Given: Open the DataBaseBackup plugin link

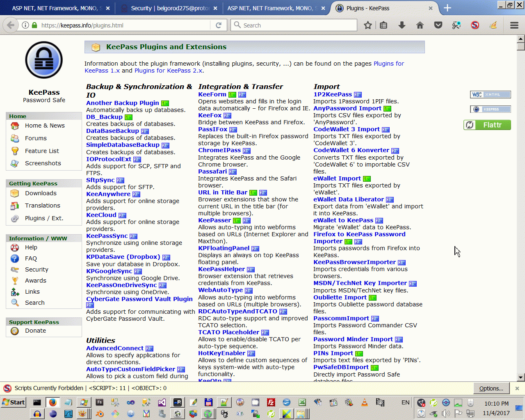Looking at the screenshot, I should pyautogui.click(x=112, y=131).
